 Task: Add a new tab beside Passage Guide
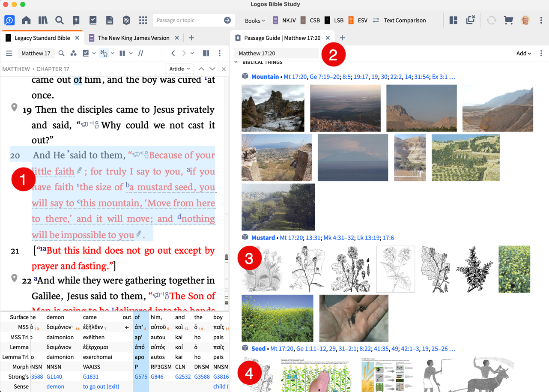342,38
